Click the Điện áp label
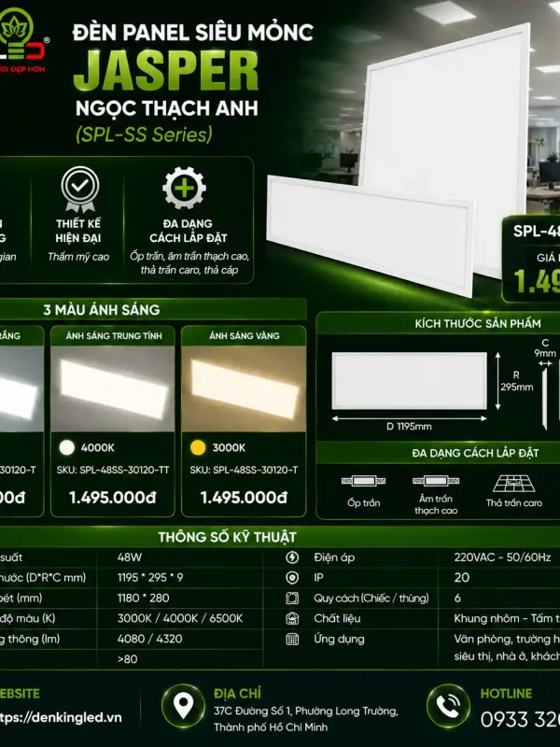 (x=334, y=557)
